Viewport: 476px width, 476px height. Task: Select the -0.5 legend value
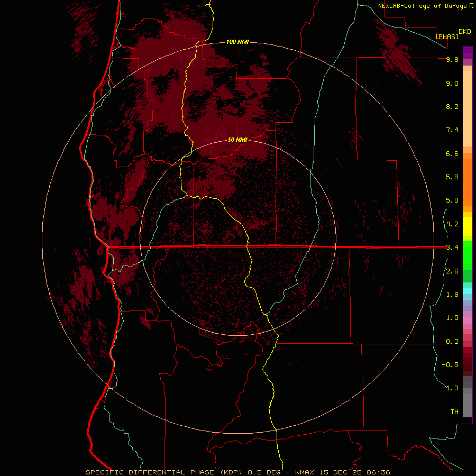click(x=450, y=365)
